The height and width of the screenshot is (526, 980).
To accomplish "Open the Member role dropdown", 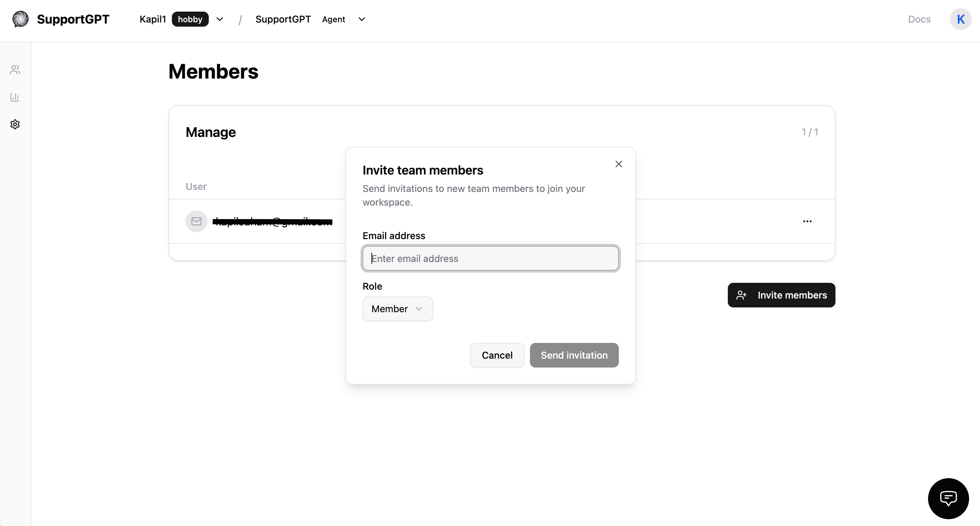I will click(397, 309).
